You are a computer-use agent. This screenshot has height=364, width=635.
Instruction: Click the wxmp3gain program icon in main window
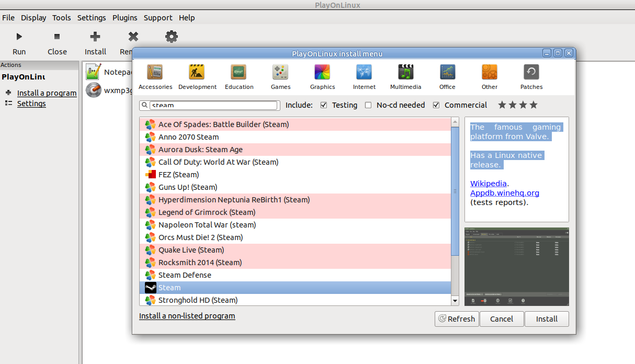tap(93, 90)
